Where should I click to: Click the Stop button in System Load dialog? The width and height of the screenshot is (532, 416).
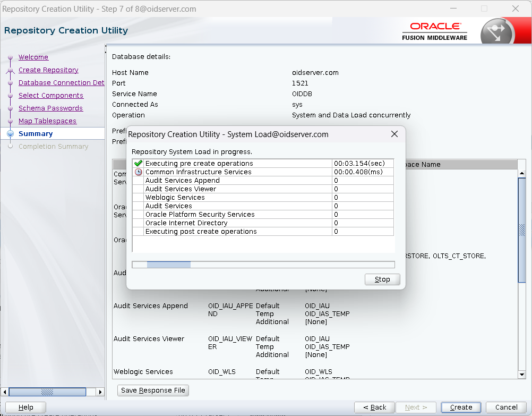pos(382,279)
